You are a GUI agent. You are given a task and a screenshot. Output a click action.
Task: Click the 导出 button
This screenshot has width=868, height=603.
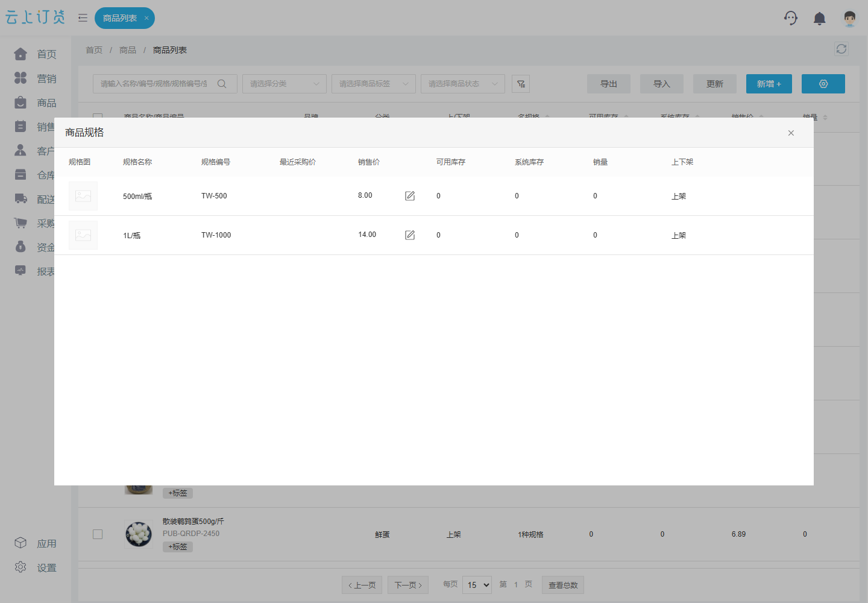click(609, 84)
